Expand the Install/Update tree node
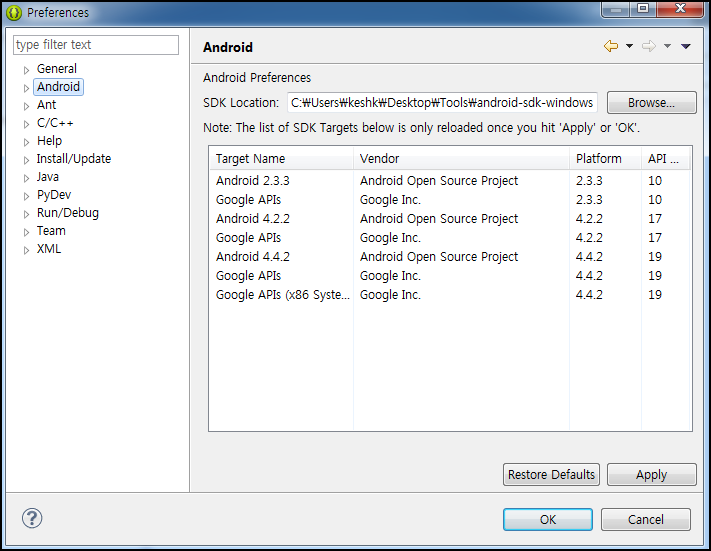The width and height of the screenshot is (711, 551). 26,160
